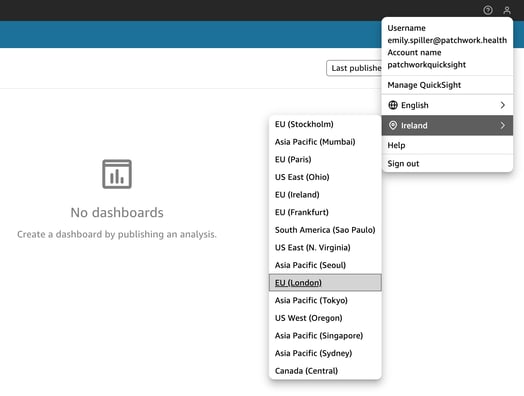The width and height of the screenshot is (524, 396).
Task: Click the user profile icon
Action: (x=507, y=10)
